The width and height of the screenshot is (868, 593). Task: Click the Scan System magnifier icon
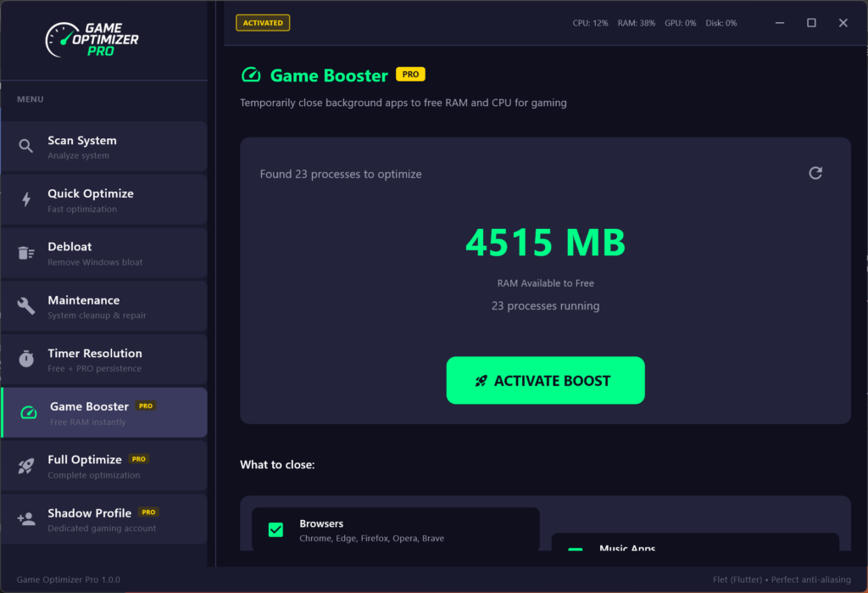click(26, 147)
